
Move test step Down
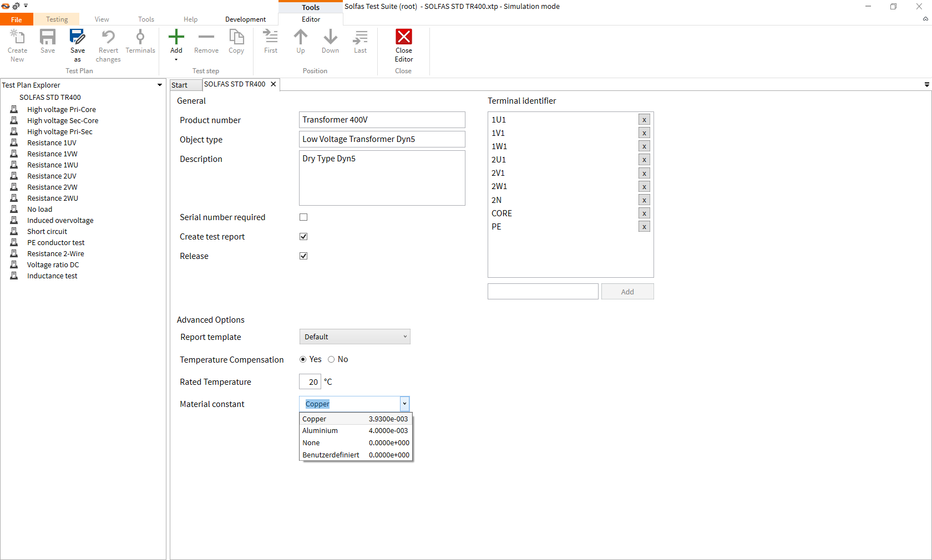click(331, 37)
